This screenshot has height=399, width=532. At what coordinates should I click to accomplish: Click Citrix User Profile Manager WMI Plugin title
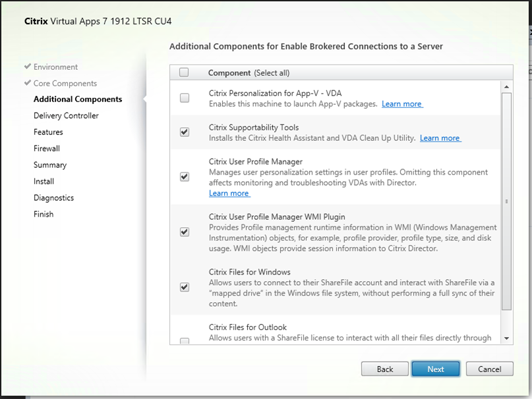(277, 217)
